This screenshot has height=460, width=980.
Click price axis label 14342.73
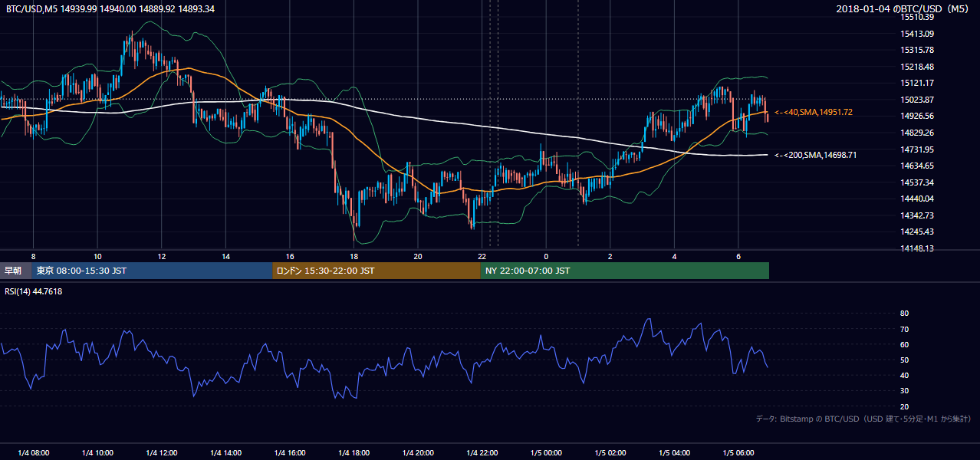[917, 215]
